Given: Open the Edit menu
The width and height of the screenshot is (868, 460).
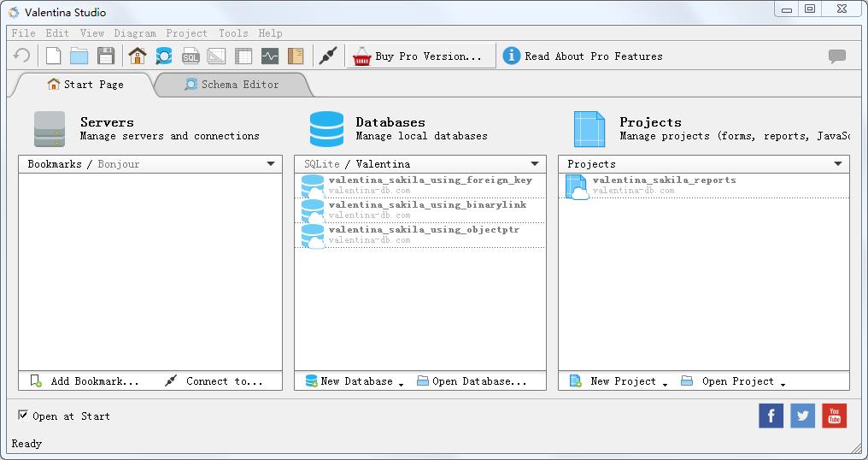Looking at the screenshot, I should pyautogui.click(x=57, y=33).
